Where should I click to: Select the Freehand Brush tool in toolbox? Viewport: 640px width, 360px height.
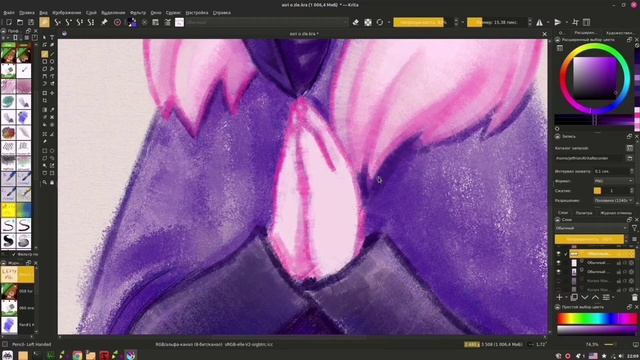(44, 54)
